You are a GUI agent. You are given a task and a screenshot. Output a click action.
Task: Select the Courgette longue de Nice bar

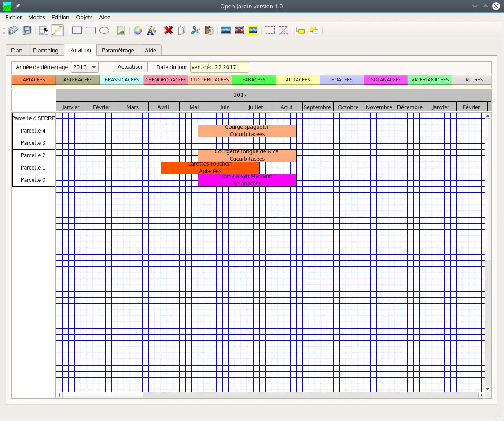247,155
